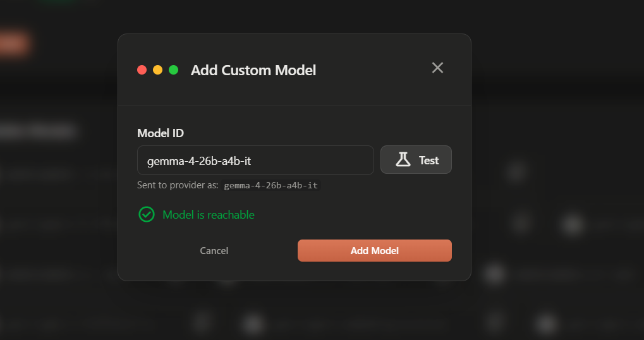Confirm with the Add Model button
The height and width of the screenshot is (340, 644).
pos(374,251)
